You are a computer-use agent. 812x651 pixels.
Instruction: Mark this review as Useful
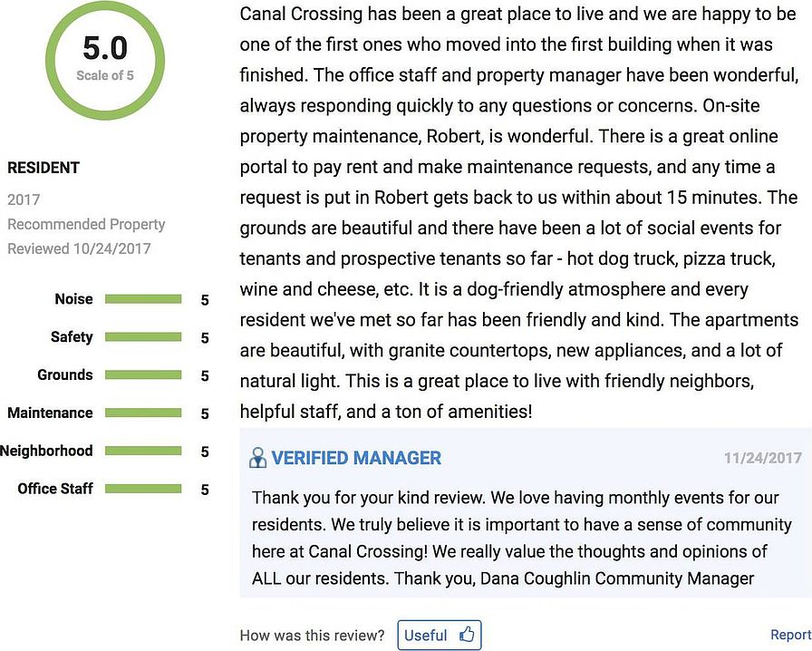point(440,635)
